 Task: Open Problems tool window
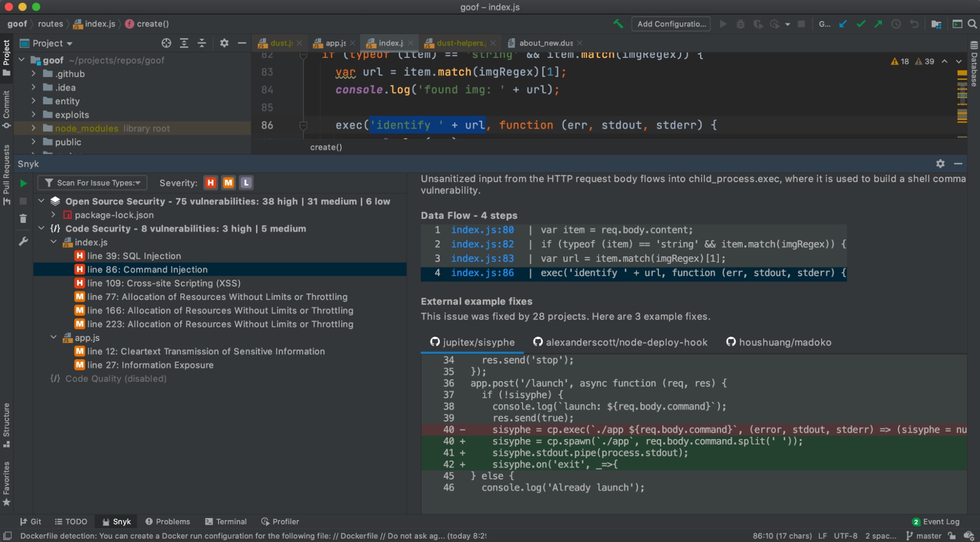point(168,521)
